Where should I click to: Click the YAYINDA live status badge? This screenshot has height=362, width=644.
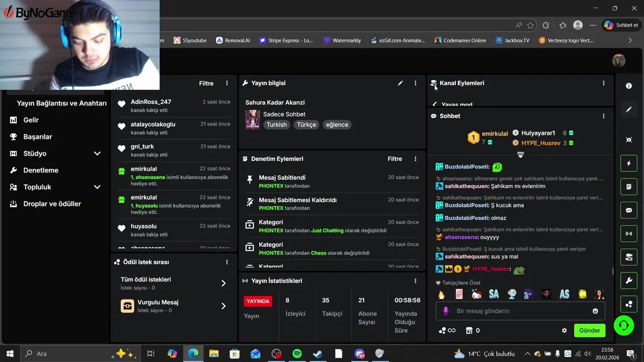(258, 301)
